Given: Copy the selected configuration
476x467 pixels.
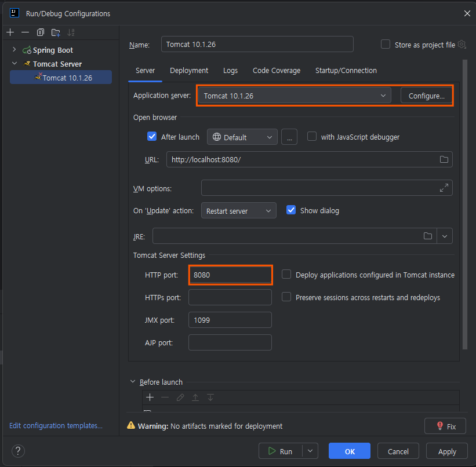Looking at the screenshot, I should pos(41,32).
